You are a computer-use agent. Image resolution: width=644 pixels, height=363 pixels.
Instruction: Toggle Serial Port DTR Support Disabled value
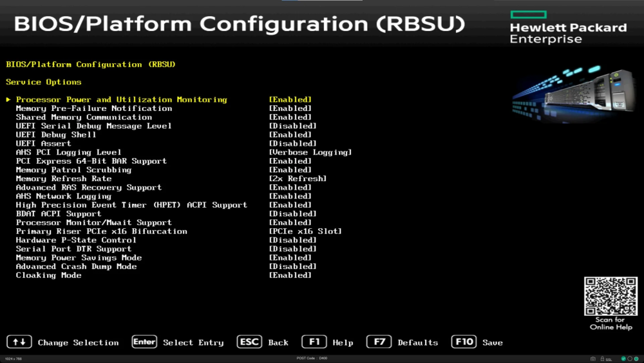tap(293, 249)
